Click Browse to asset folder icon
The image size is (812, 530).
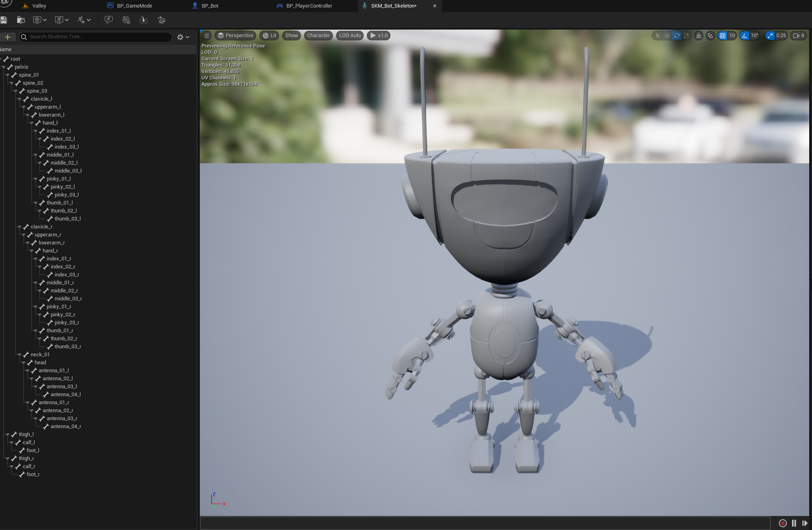click(x=21, y=20)
